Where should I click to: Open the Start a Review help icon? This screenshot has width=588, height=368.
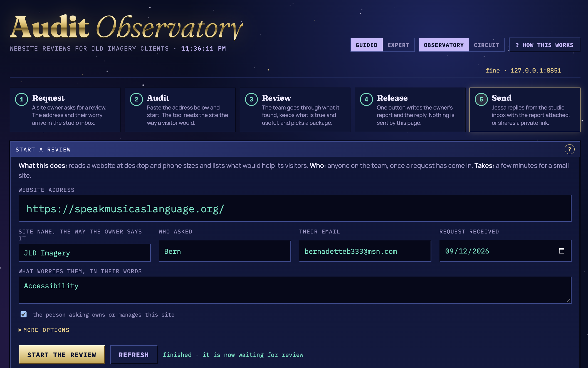point(569,150)
